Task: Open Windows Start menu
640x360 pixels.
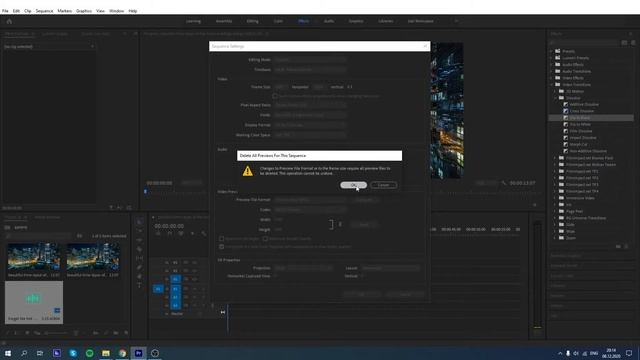Action: tap(8, 353)
